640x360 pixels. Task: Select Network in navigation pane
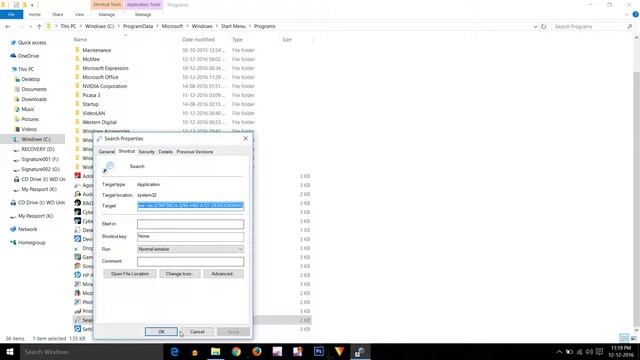click(x=27, y=229)
